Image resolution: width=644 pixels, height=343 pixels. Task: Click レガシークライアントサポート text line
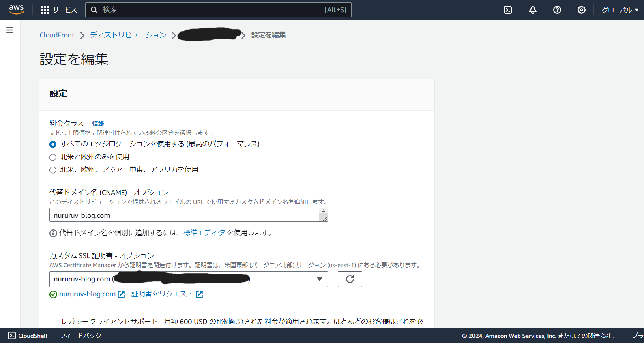click(242, 321)
